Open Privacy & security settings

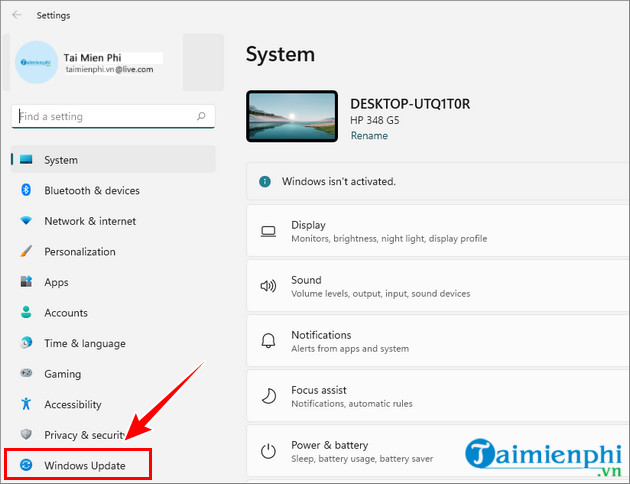click(113, 434)
